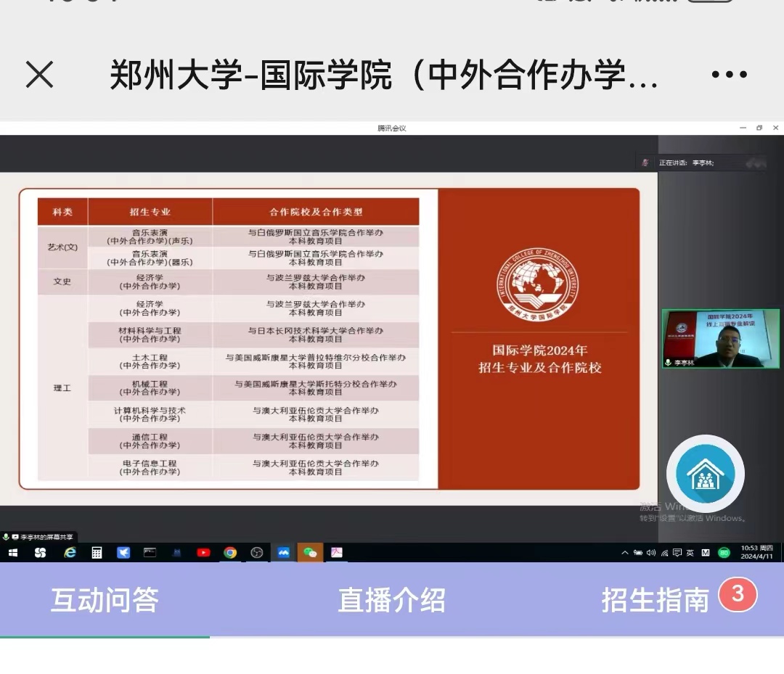Click the volume speaker tray icon
The image size is (784, 674).
[x=651, y=553]
